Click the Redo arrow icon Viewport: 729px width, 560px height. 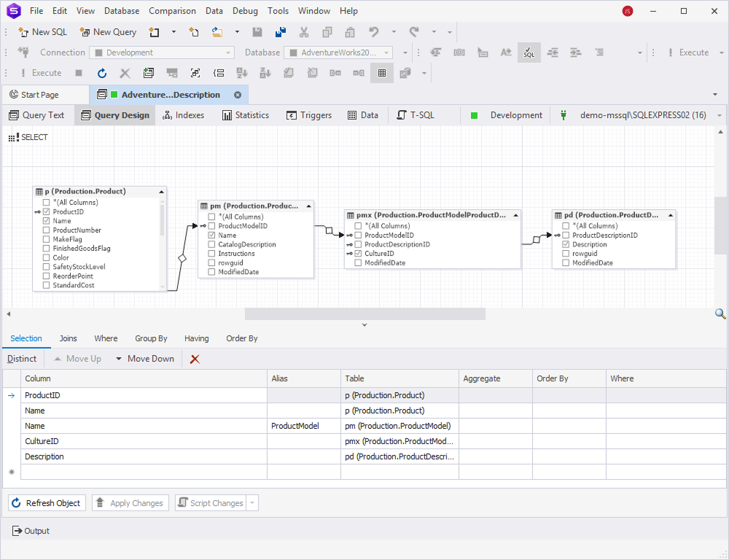click(414, 32)
